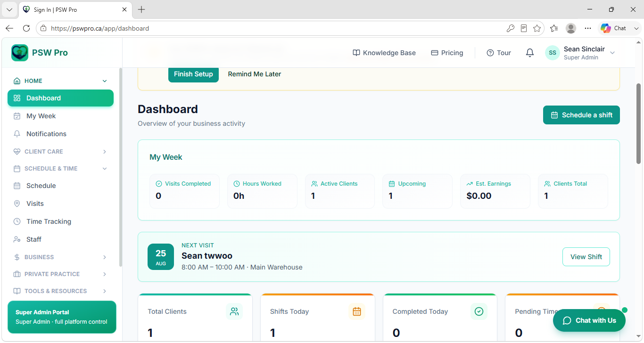The width and height of the screenshot is (644, 343).
Task: Open the reader view icon in the address bar
Action: click(524, 28)
